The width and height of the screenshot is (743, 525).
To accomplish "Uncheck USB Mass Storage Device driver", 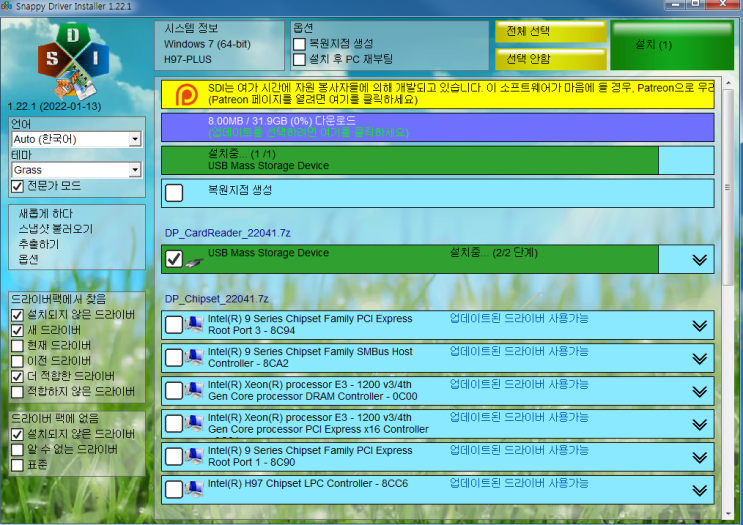I will [174, 259].
